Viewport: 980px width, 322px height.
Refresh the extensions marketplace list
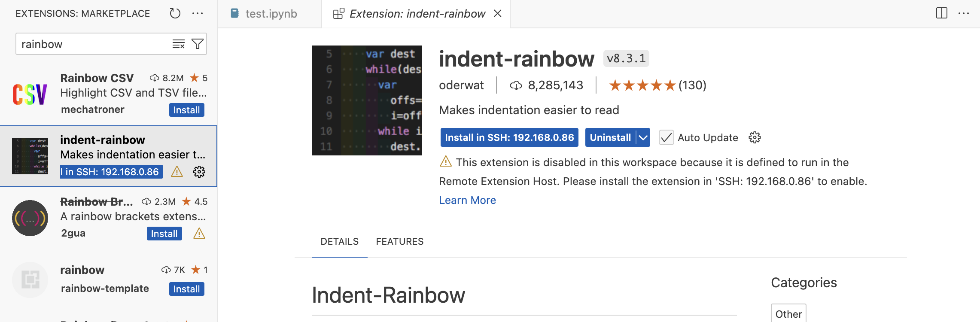click(175, 13)
